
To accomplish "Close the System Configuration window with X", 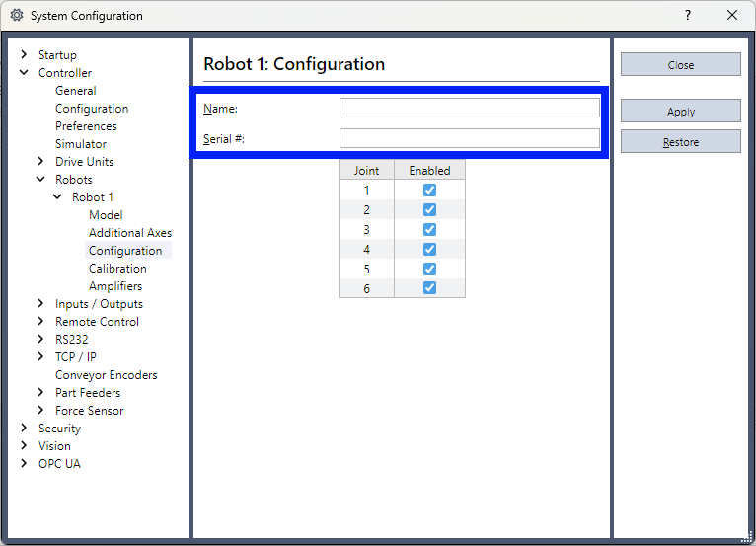I will pos(732,16).
